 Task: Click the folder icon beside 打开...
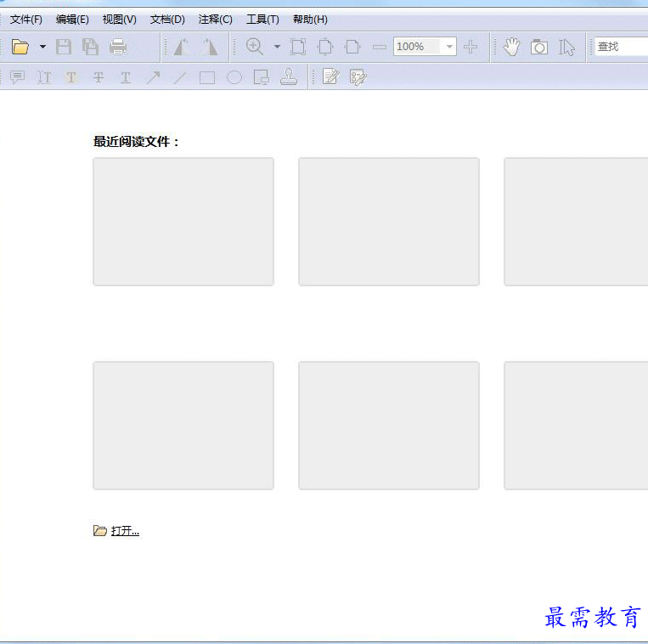point(100,530)
